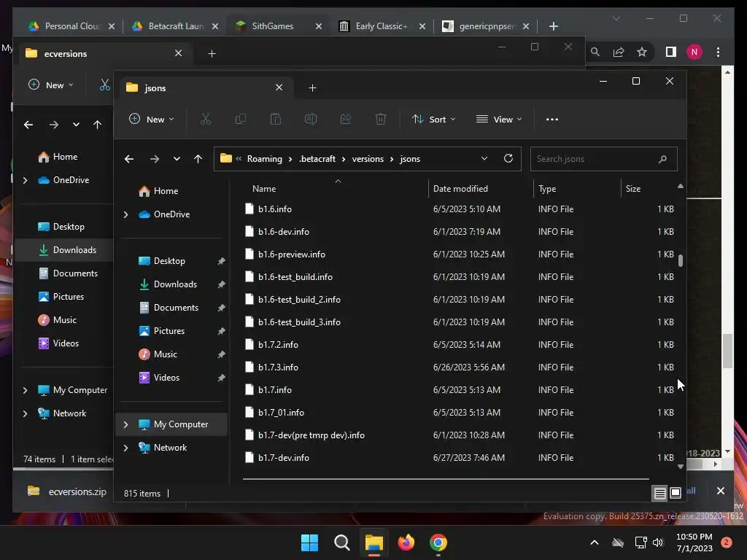Click the jsons file list vertical scrollbar thumb

click(x=681, y=260)
